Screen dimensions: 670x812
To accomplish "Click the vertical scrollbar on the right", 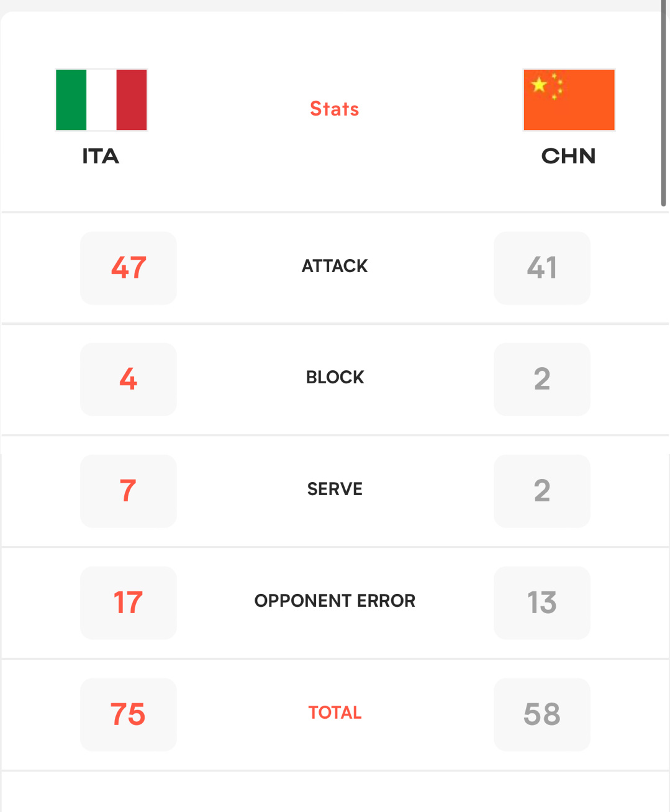I will pos(663,103).
